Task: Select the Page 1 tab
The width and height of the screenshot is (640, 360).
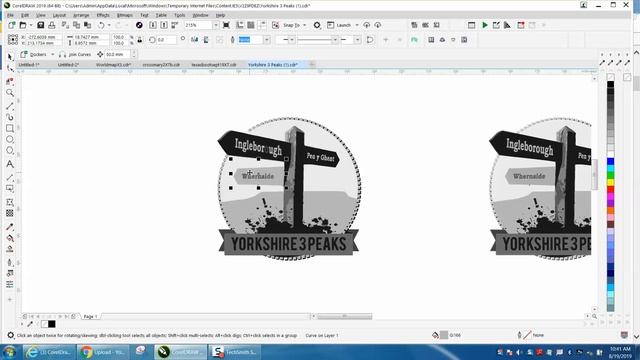Action: tap(90, 316)
